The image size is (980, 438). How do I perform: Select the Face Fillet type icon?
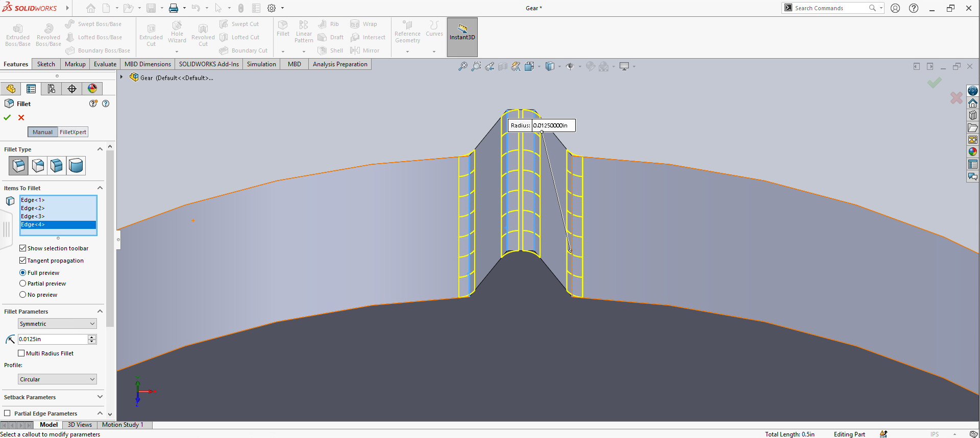pyautogui.click(x=57, y=166)
